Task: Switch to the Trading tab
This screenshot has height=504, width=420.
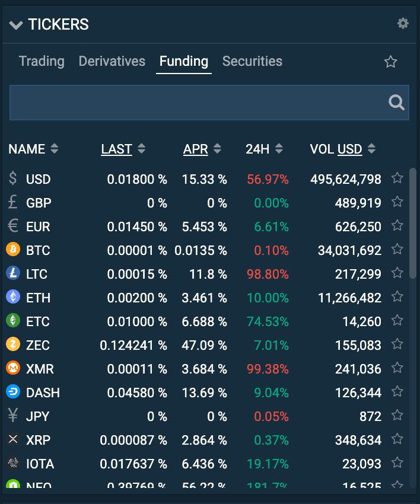Action: pyautogui.click(x=42, y=61)
